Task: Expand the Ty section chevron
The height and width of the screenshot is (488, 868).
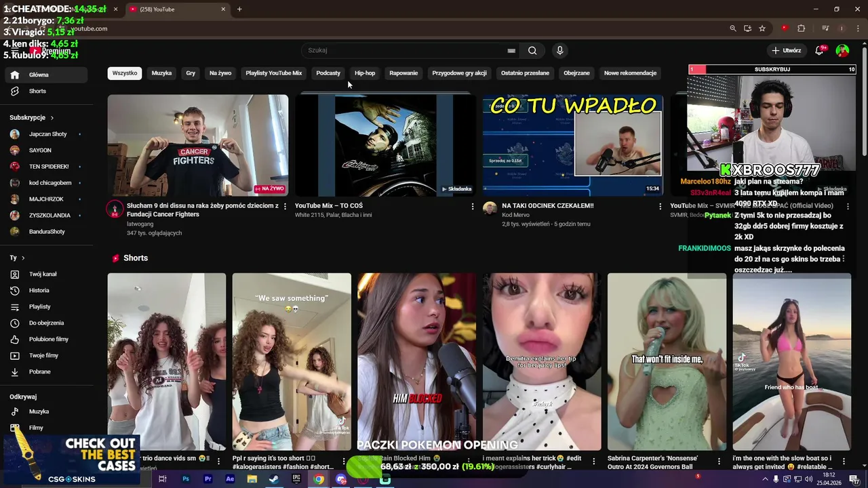Action: [x=22, y=258]
